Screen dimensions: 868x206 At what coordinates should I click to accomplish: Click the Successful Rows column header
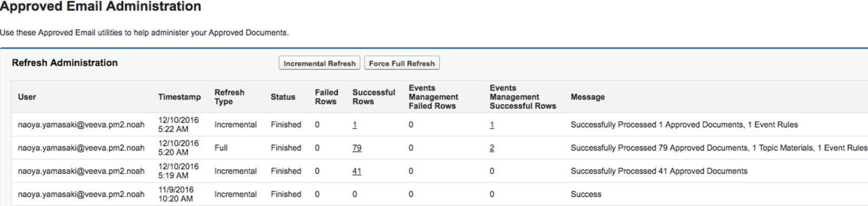373,97
